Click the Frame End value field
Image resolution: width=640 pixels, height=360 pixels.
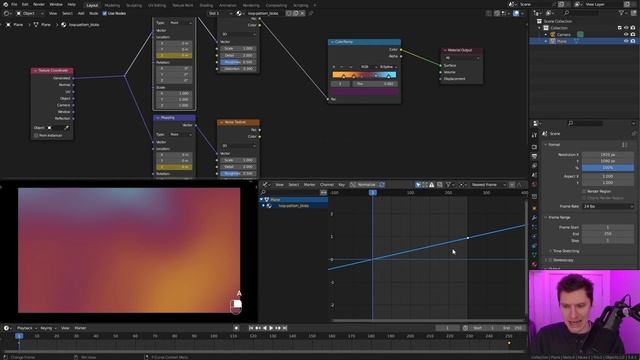coord(608,234)
